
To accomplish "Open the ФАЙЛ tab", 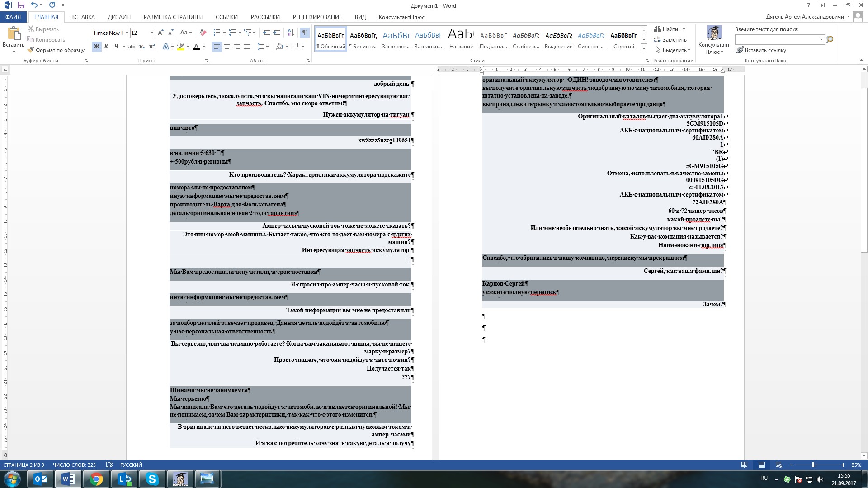I will tap(13, 17).
